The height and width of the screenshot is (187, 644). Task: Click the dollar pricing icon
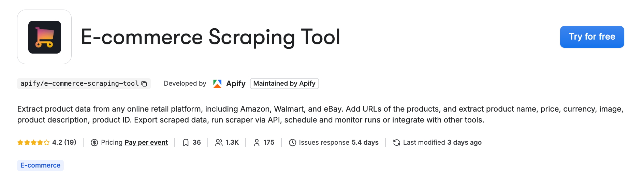tap(94, 143)
